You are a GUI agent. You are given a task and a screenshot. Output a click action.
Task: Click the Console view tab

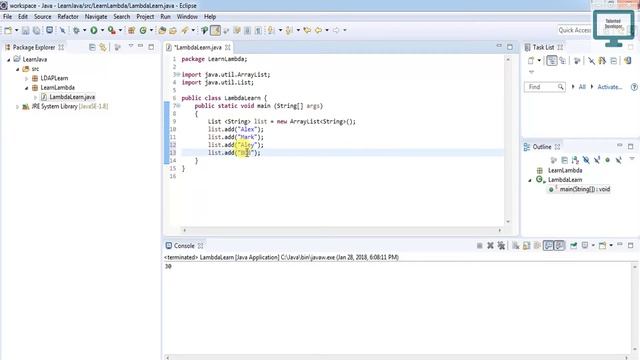pos(184,246)
